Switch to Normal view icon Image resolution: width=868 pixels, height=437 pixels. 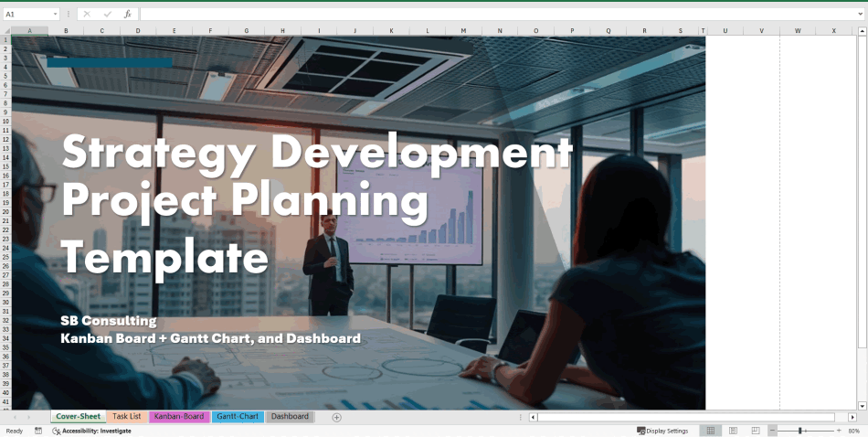(711, 431)
